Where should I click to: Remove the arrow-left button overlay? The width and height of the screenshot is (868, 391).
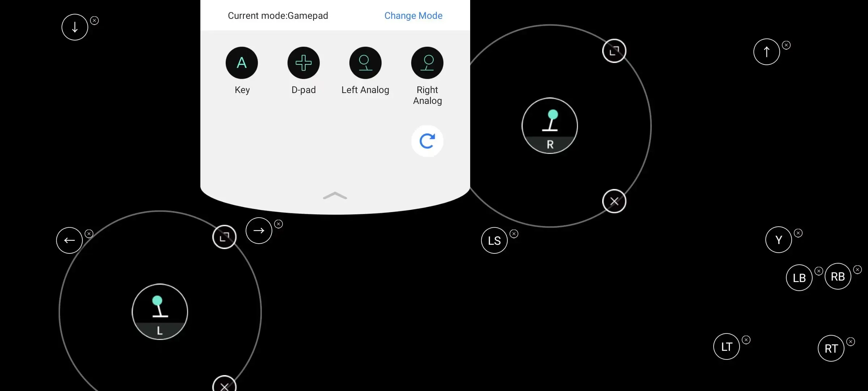point(89,232)
